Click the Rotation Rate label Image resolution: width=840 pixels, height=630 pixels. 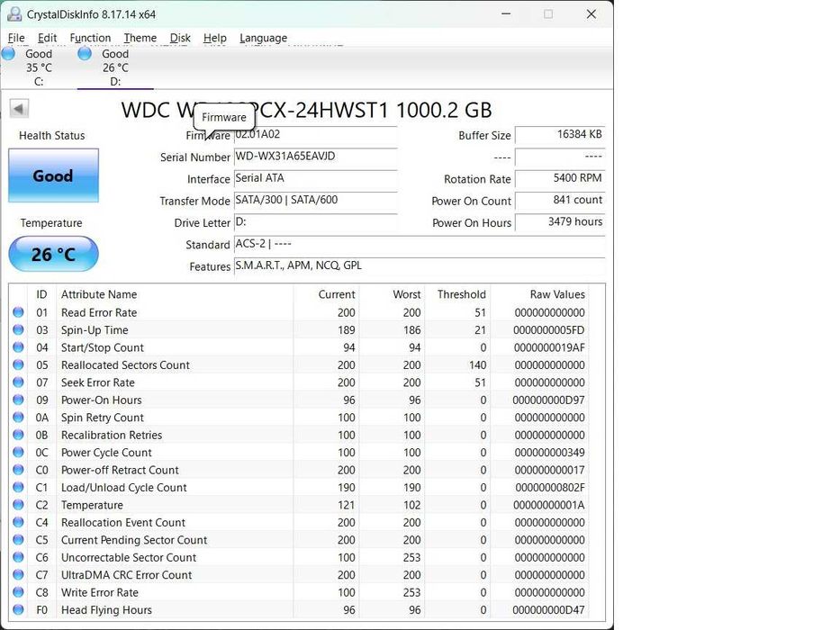coord(477,179)
